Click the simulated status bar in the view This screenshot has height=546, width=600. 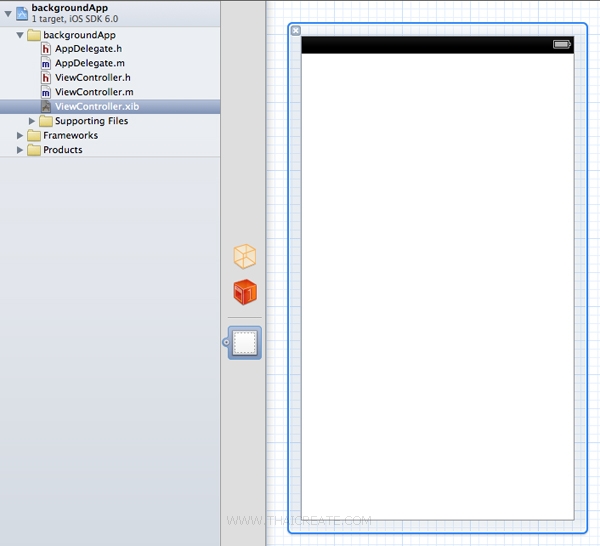click(x=437, y=45)
